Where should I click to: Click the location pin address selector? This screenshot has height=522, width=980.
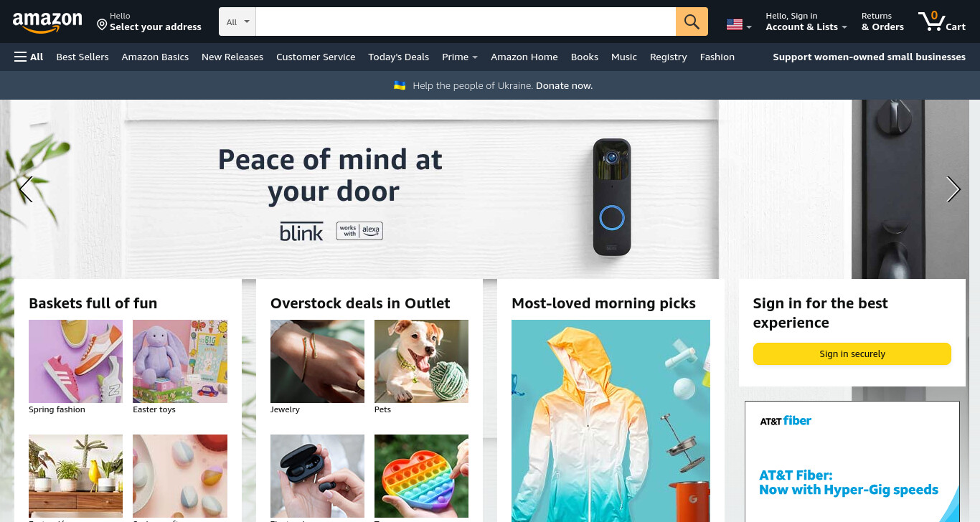point(149,22)
